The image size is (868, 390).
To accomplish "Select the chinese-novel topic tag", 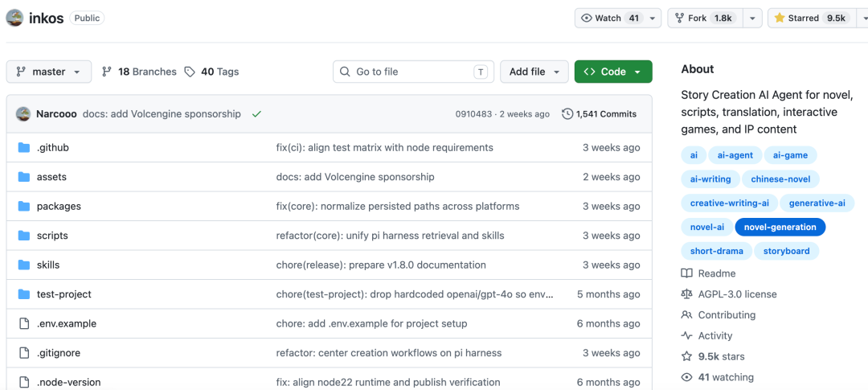I will click(780, 179).
